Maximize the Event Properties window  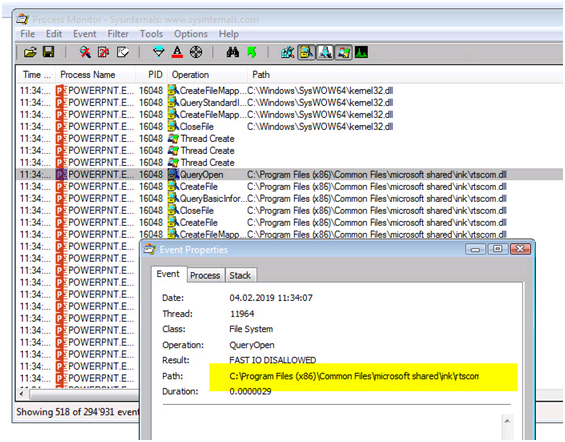(x=498, y=249)
